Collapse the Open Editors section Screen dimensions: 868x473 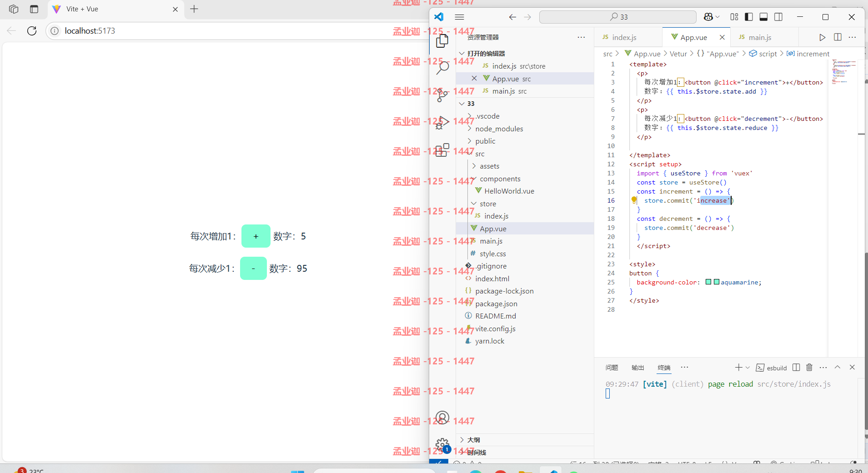point(462,53)
